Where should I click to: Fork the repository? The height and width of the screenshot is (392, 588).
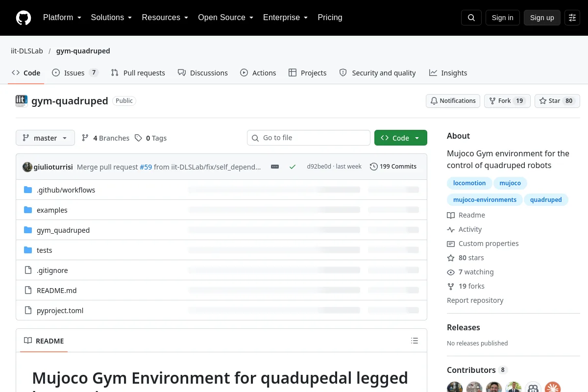(507, 101)
